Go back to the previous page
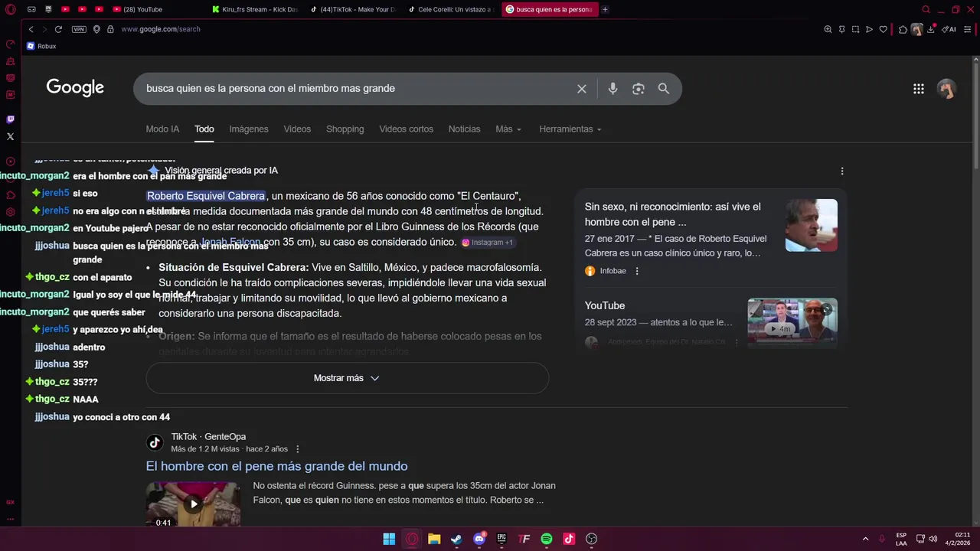 click(x=31, y=29)
